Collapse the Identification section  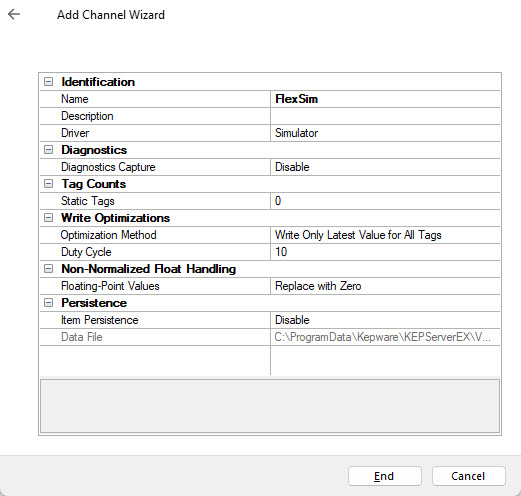coord(48,82)
